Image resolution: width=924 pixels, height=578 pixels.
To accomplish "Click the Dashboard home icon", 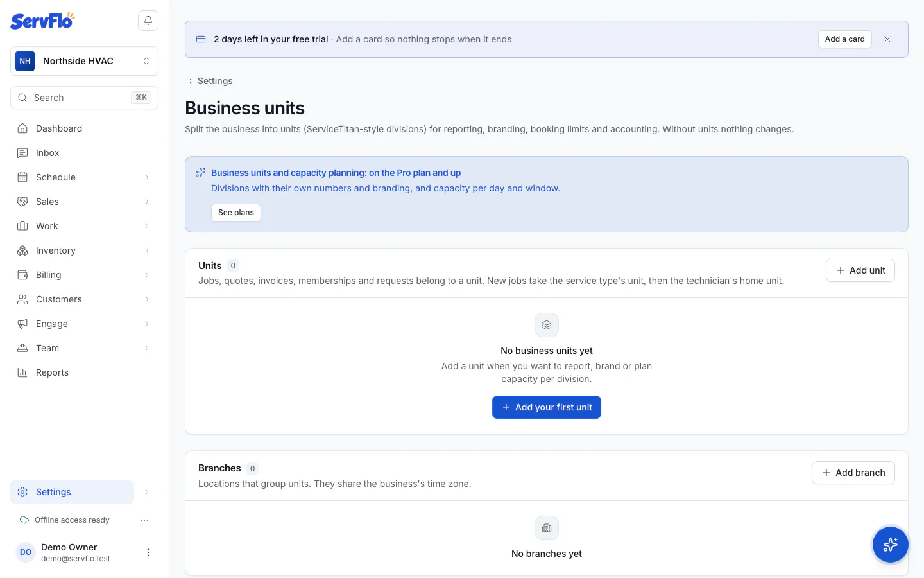I will [x=22, y=128].
